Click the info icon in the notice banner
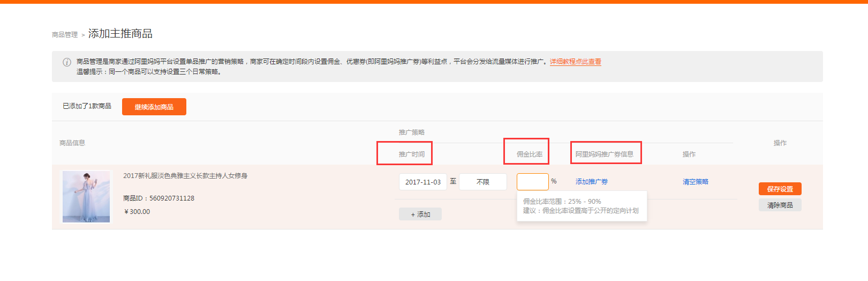Viewport: 868px width, 281px height. (67, 62)
